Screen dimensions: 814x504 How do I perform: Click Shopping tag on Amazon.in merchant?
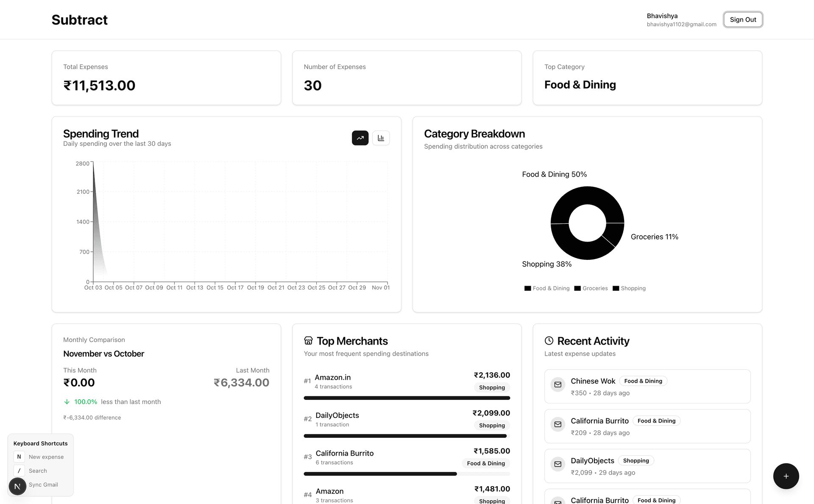(491, 387)
